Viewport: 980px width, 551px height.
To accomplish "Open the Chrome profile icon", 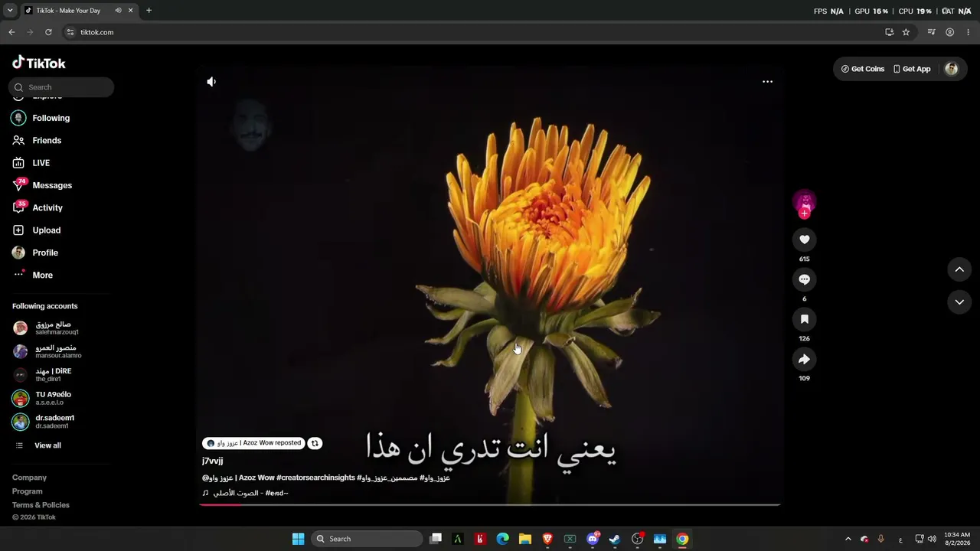I will click(x=949, y=32).
